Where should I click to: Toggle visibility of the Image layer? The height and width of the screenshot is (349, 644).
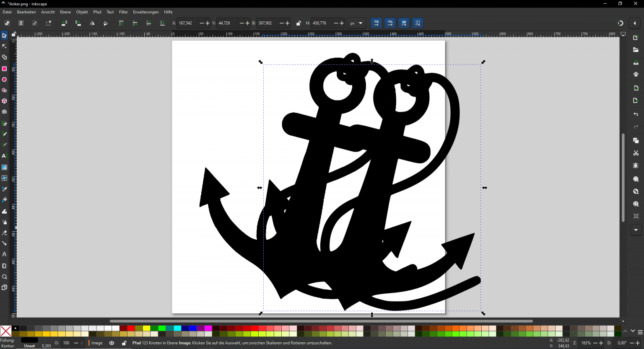[x=111, y=343]
